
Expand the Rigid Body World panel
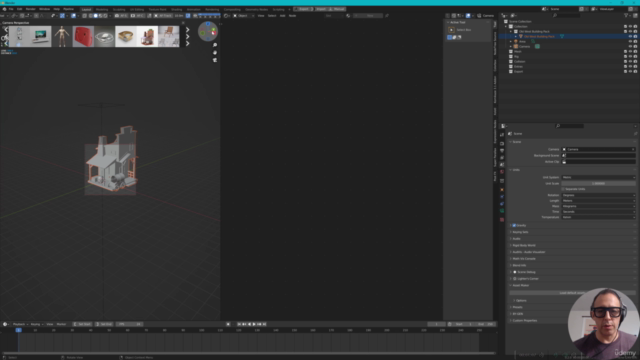click(524, 245)
